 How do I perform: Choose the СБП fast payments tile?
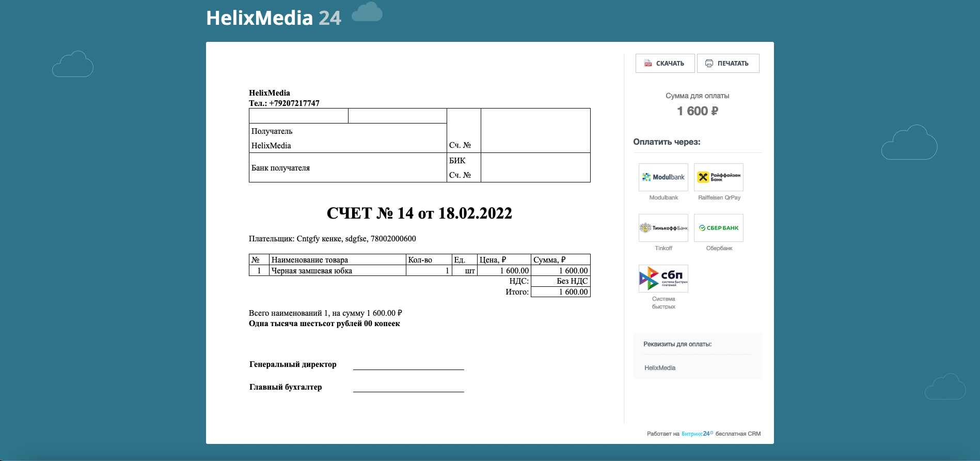pyautogui.click(x=663, y=279)
